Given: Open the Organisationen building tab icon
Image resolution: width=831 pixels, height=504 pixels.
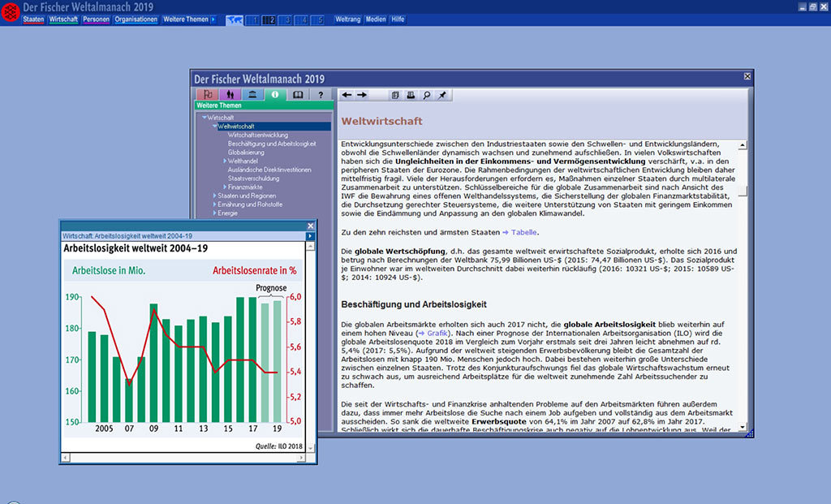Looking at the screenshot, I should pos(253,95).
